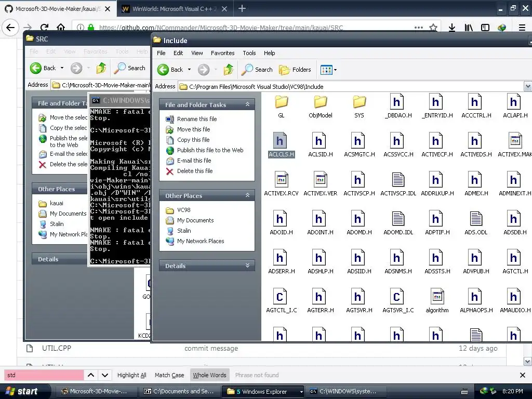Open a new Firefox tab
Viewport: 532px width, 399px height.
point(242,8)
